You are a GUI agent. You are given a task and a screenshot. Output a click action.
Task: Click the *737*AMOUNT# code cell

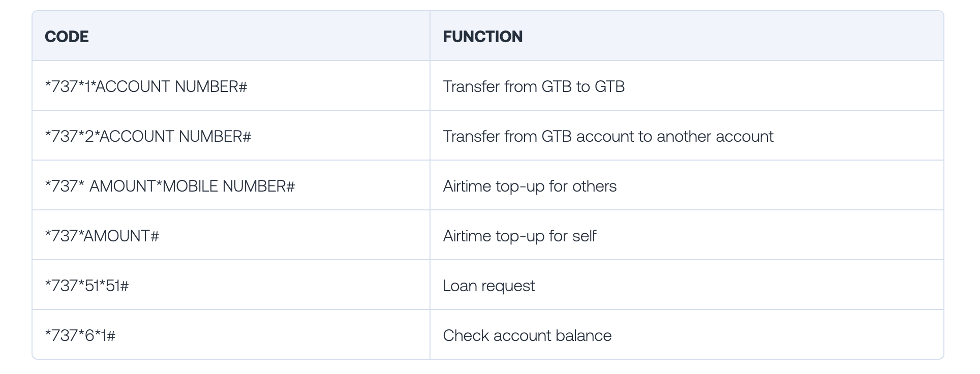pyautogui.click(x=102, y=236)
